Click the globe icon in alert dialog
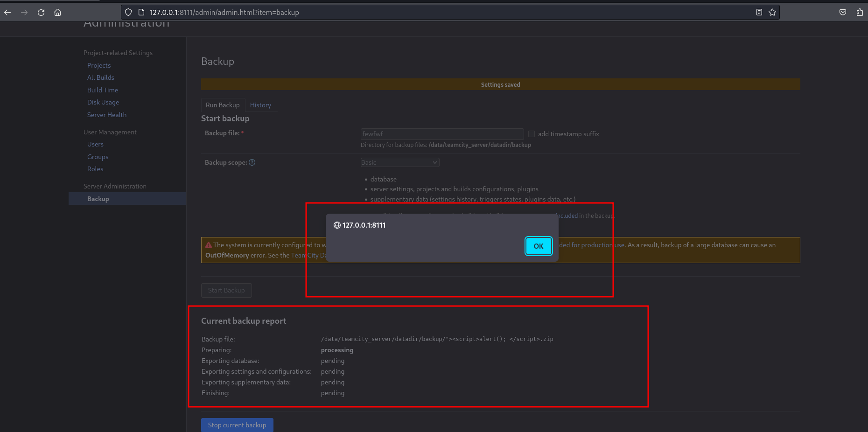The height and width of the screenshot is (432, 868). point(337,225)
